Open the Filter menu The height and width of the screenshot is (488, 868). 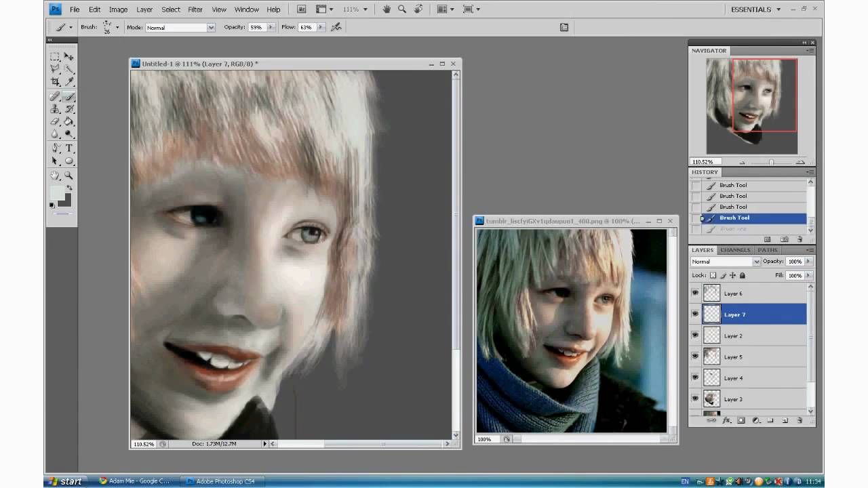pyautogui.click(x=195, y=9)
